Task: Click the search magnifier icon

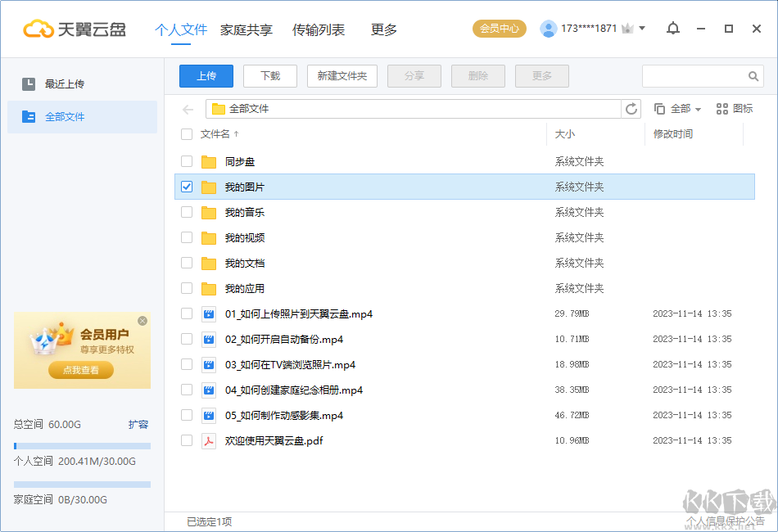Action: [753, 75]
